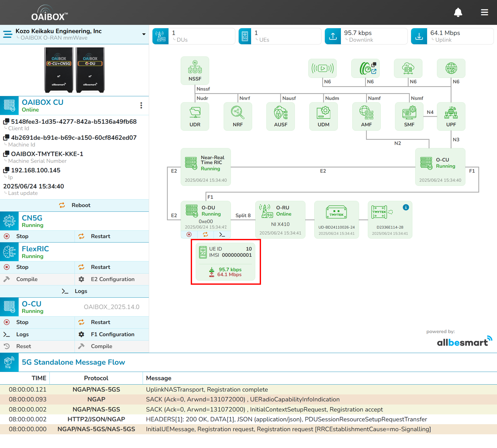The width and height of the screenshot is (497, 448).
Task: Copy the IP address 192.168.100.145
Action: coord(6,170)
